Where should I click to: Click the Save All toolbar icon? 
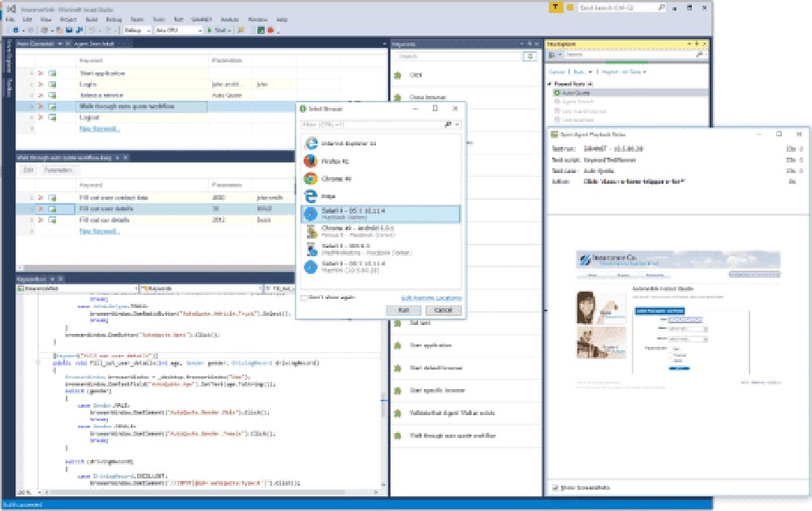(x=79, y=30)
